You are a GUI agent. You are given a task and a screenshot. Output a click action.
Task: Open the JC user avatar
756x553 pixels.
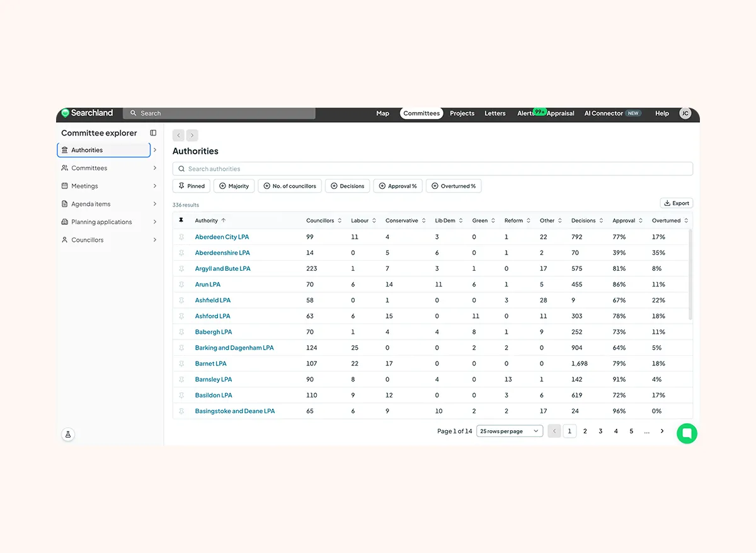click(685, 113)
